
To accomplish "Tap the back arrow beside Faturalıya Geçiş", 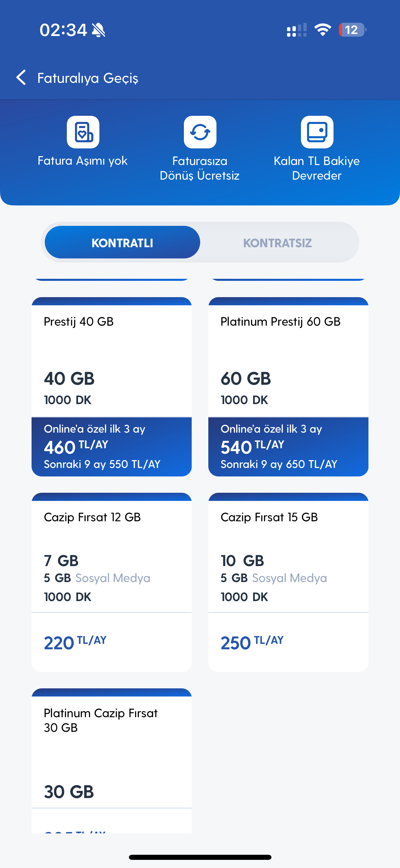I will point(21,77).
